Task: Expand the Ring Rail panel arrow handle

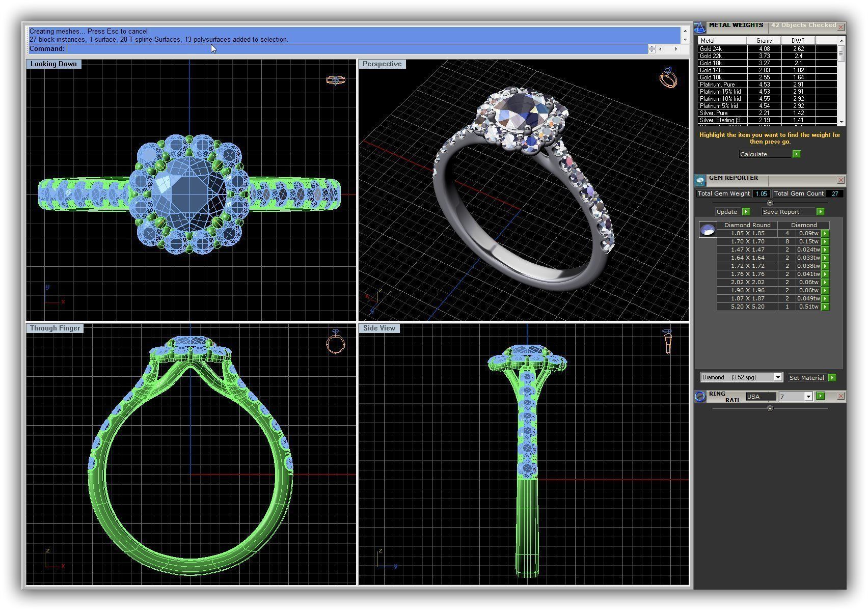Action: 770,408
